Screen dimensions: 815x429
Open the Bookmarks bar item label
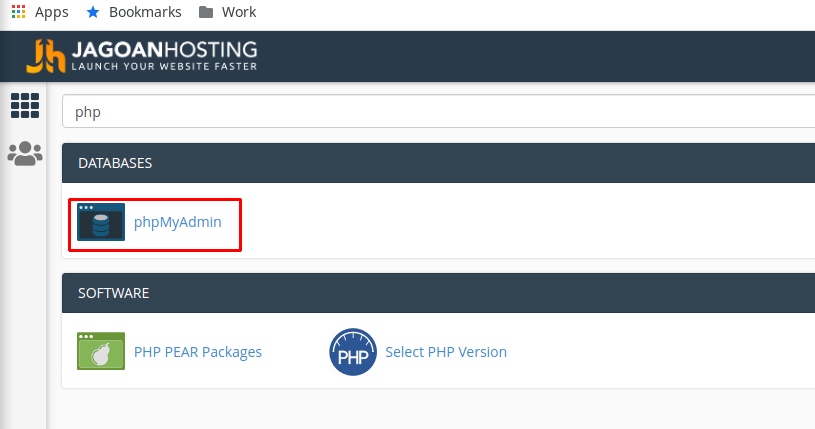[146, 12]
